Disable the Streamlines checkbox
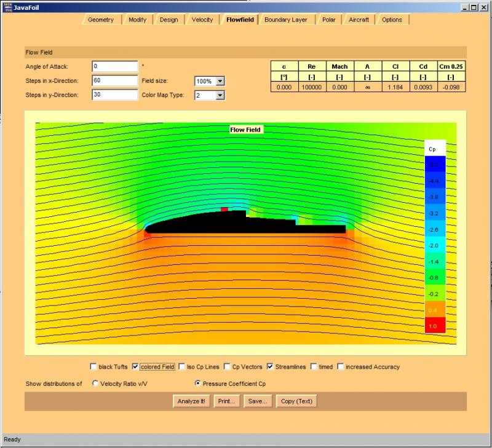 [x=270, y=367]
